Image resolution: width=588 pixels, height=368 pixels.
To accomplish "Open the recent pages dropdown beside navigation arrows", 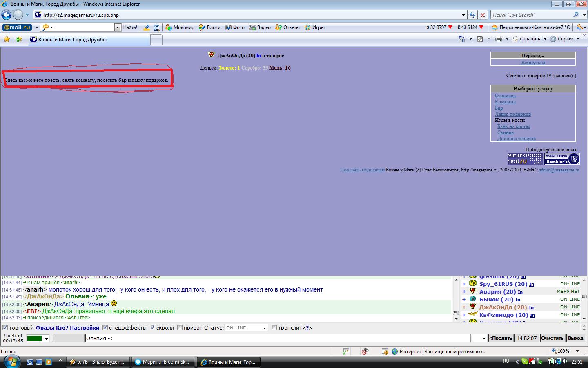I will 27,15.
